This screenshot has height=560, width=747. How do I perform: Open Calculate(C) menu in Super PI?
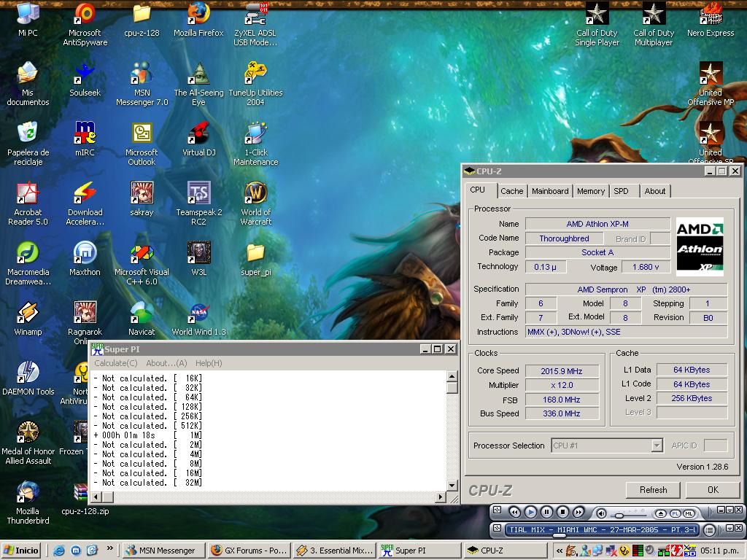[116, 363]
